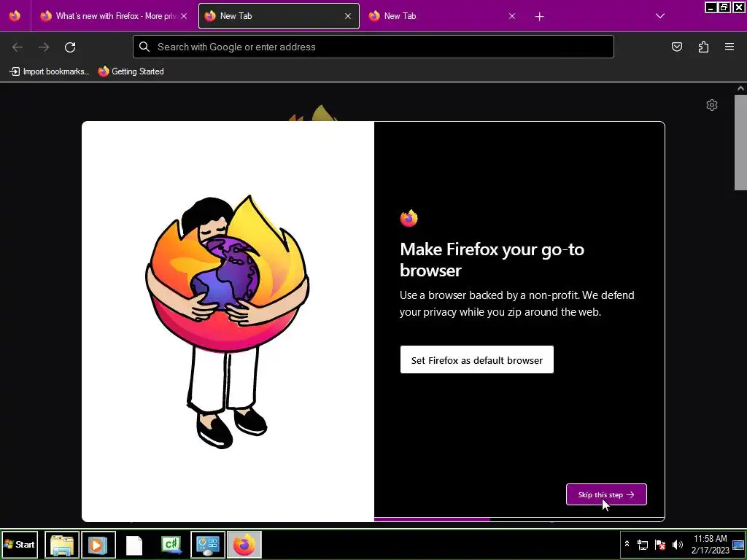
Task: Open the Firefox View pinned tab icon
Action: coord(15,16)
